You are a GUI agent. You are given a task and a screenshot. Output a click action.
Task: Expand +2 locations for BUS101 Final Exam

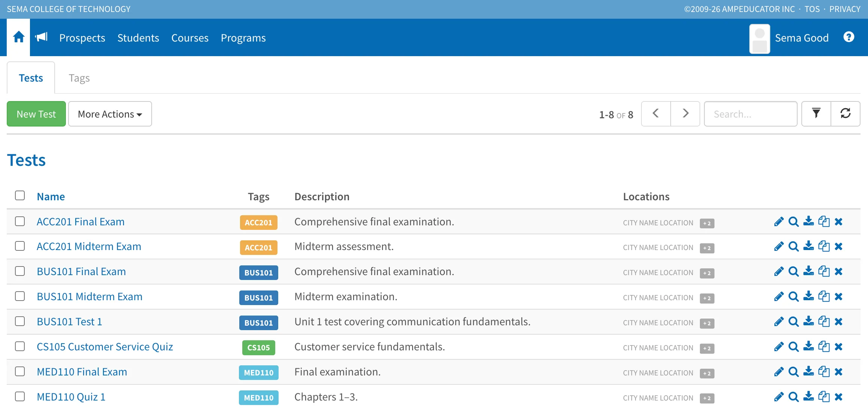(707, 273)
